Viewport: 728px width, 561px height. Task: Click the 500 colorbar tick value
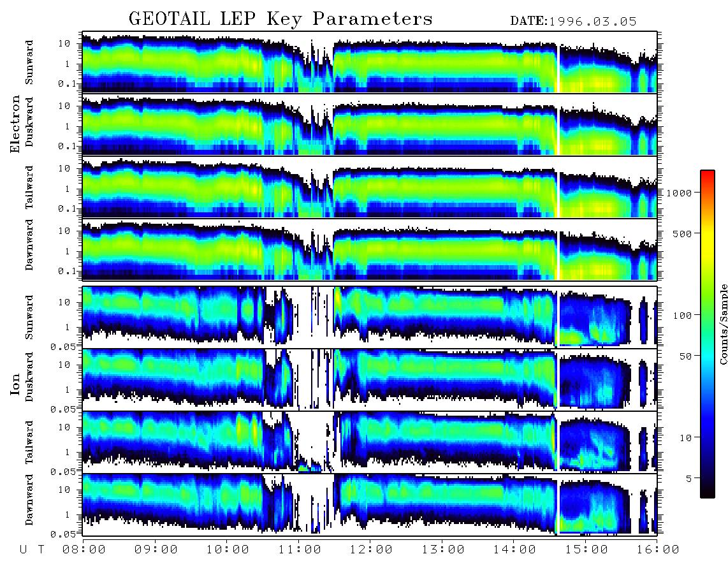682,233
